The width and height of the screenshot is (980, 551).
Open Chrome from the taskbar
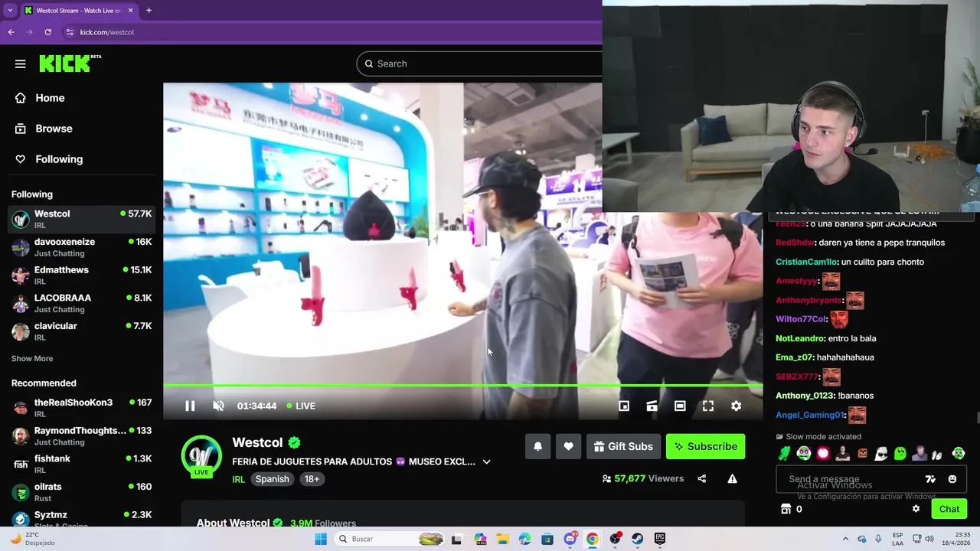[592, 539]
